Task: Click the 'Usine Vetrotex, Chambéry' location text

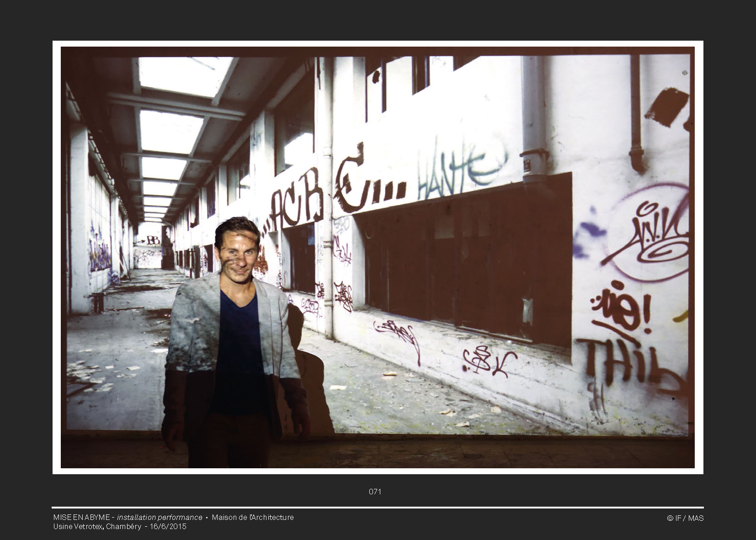Action: tap(97, 526)
